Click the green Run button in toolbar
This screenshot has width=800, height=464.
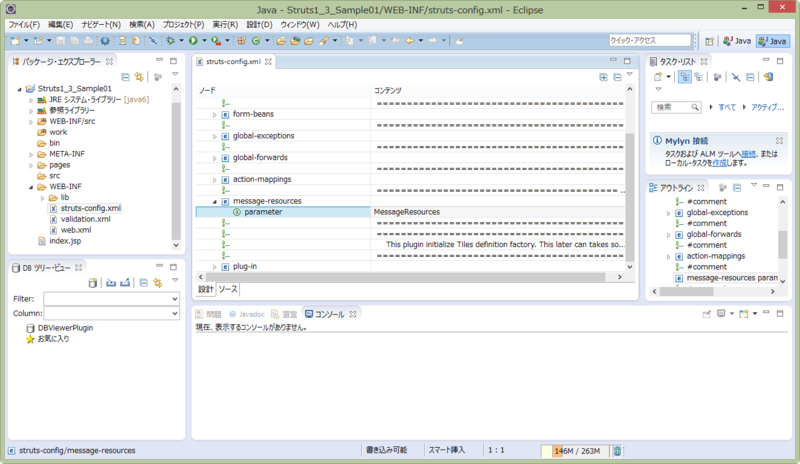coord(193,41)
